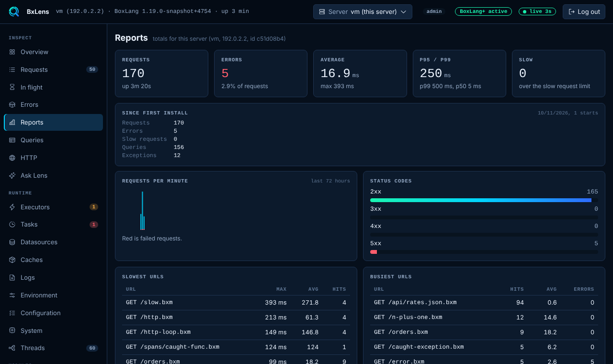The height and width of the screenshot is (364, 613).
Task: Click the Exceptions value 12
Action: click(x=177, y=155)
